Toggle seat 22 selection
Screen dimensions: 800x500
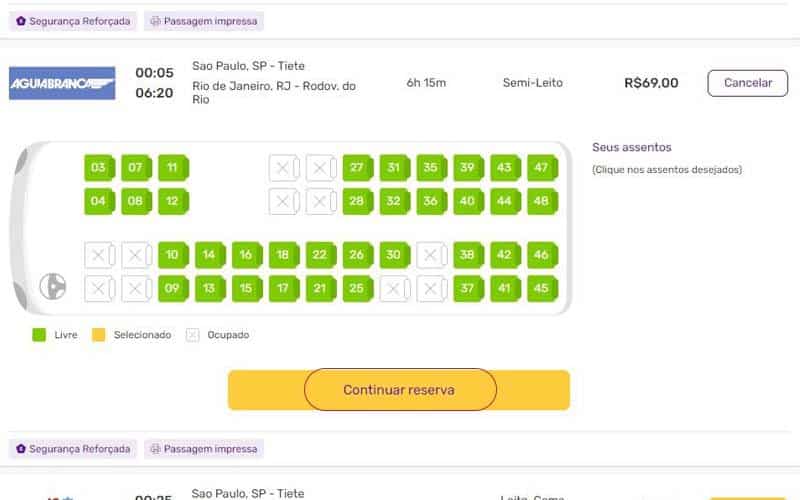click(x=321, y=255)
